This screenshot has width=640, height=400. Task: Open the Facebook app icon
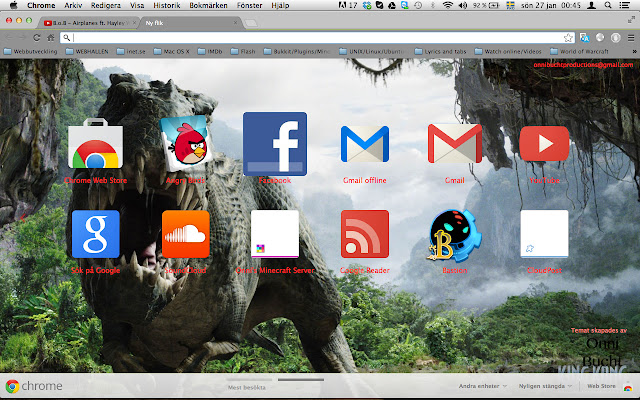pyautogui.click(x=275, y=144)
